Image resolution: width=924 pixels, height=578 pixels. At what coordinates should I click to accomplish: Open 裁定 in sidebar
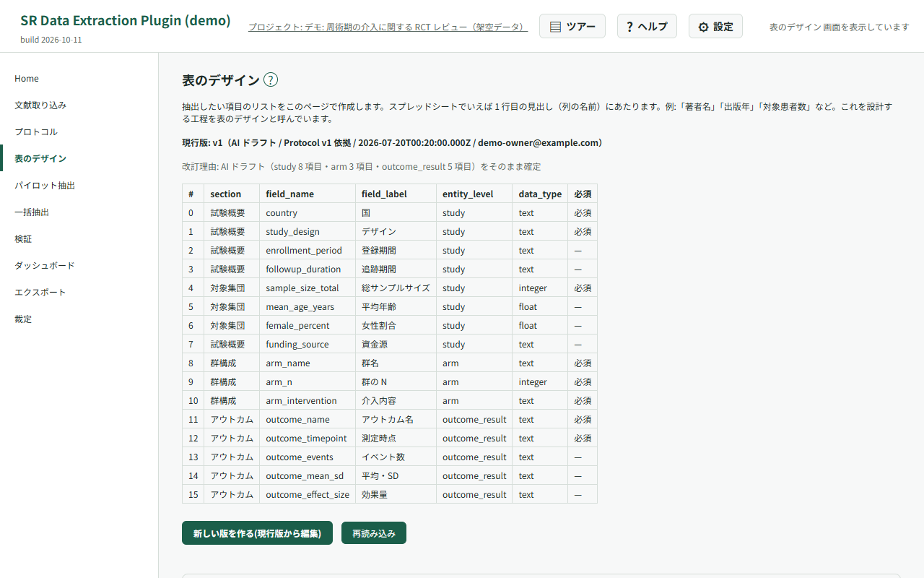(79, 319)
